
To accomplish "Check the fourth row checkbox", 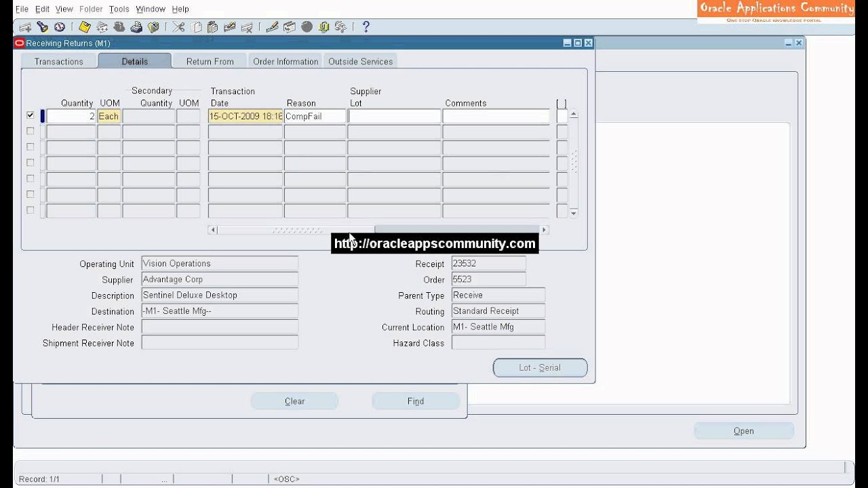I will pyautogui.click(x=30, y=163).
